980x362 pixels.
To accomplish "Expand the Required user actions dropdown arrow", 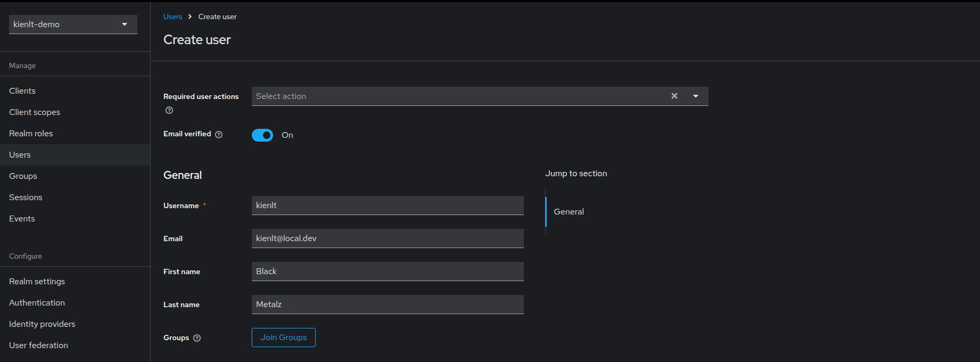I will pos(696,96).
